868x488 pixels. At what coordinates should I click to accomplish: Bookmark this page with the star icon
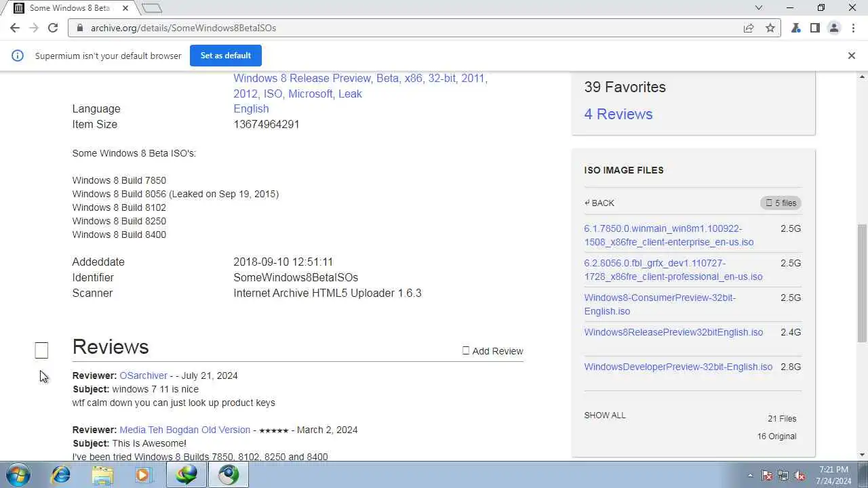(x=770, y=28)
